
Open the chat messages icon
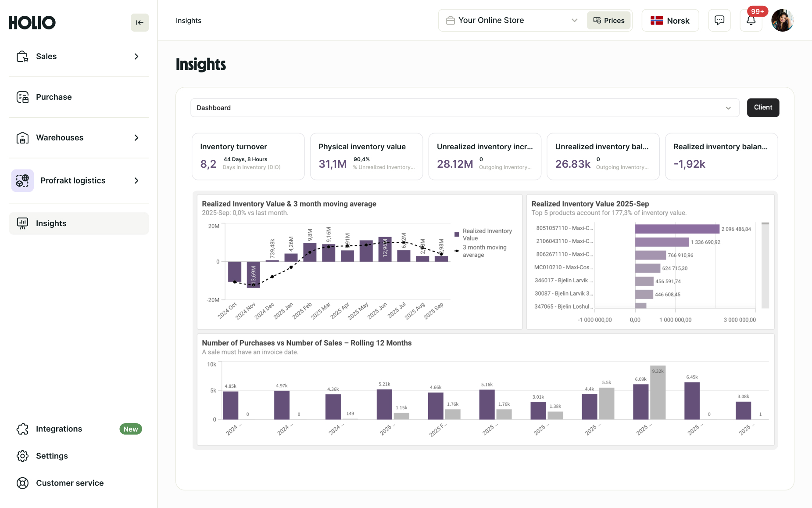click(719, 21)
